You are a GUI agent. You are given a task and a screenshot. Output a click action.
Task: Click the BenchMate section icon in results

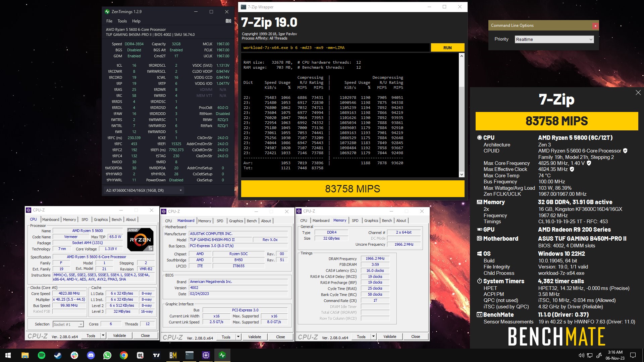[480, 315]
